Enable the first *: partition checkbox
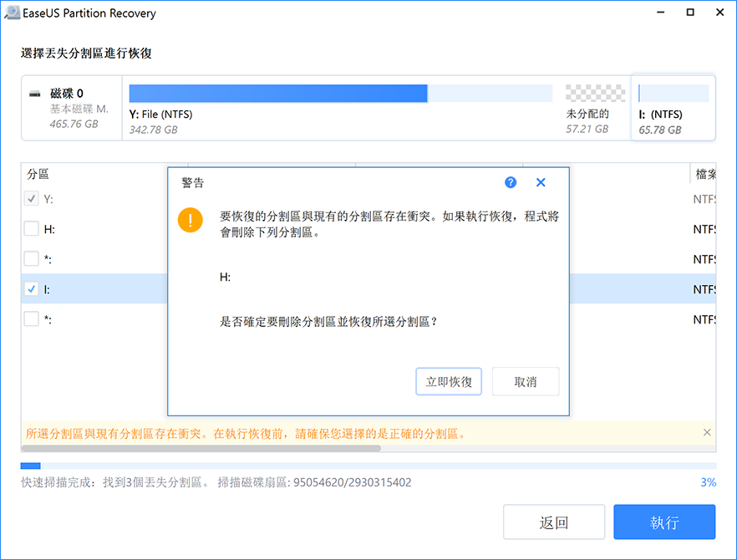The height and width of the screenshot is (560, 737). click(x=31, y=258)
